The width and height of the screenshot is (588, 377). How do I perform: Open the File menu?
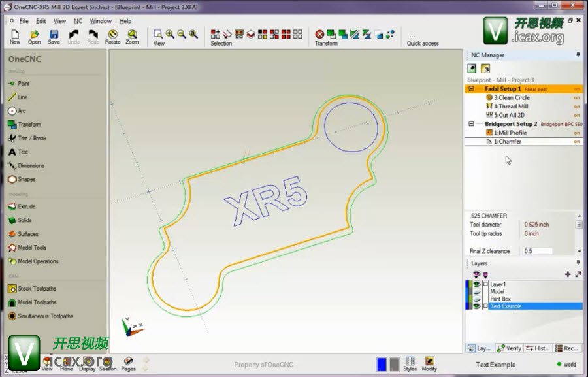(24, 21)
